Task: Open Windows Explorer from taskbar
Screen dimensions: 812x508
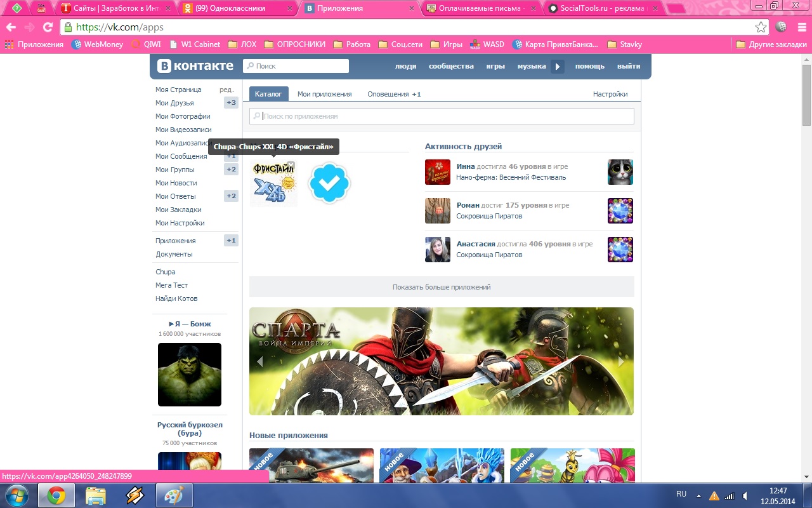Action: (96, 495)
